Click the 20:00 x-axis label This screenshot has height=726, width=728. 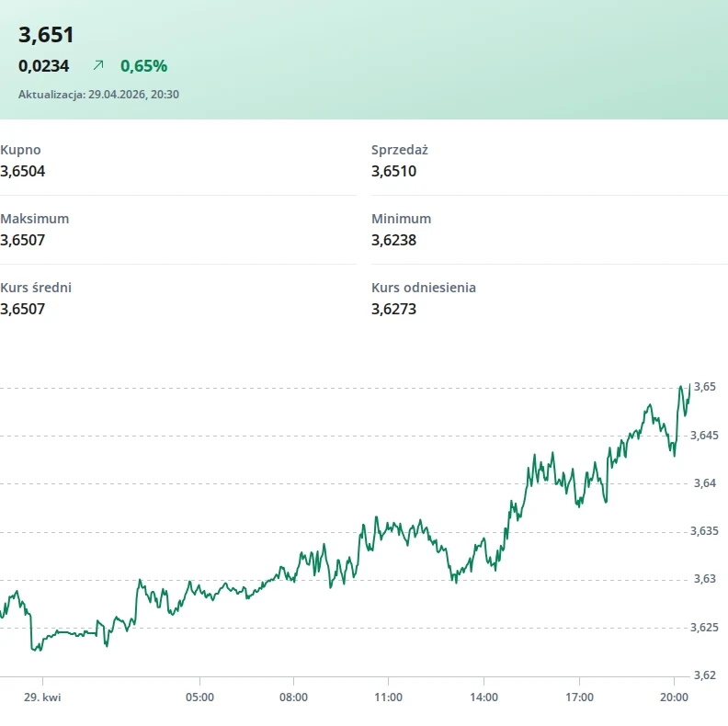tap(674, 698)
